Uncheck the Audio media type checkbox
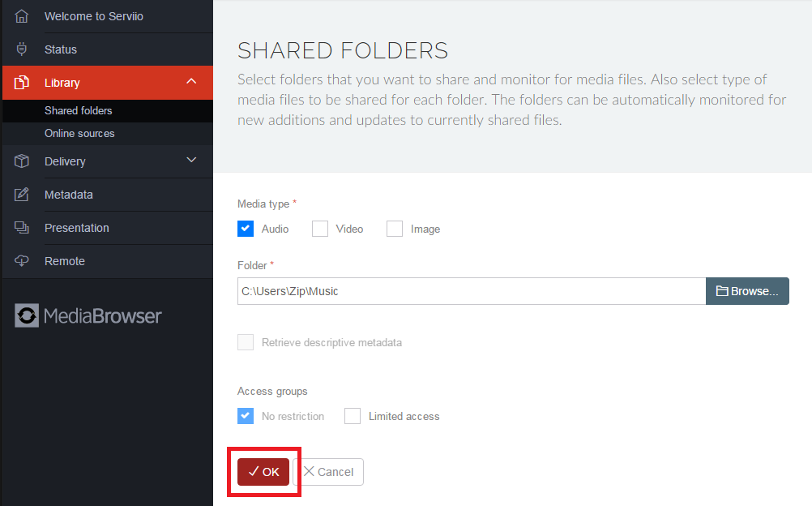812x506 pixels. [246, 229]
